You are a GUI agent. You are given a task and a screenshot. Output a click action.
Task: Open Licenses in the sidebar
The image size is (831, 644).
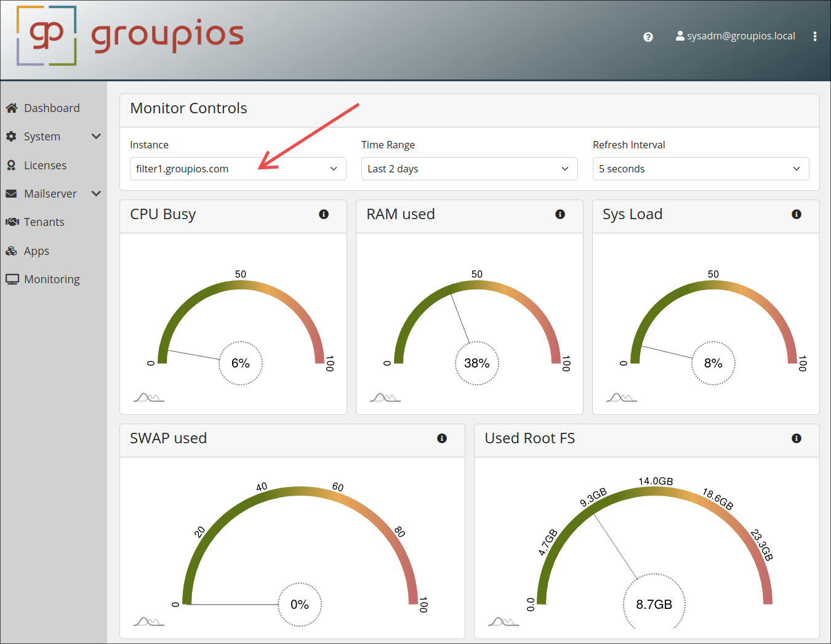point(45,166)
